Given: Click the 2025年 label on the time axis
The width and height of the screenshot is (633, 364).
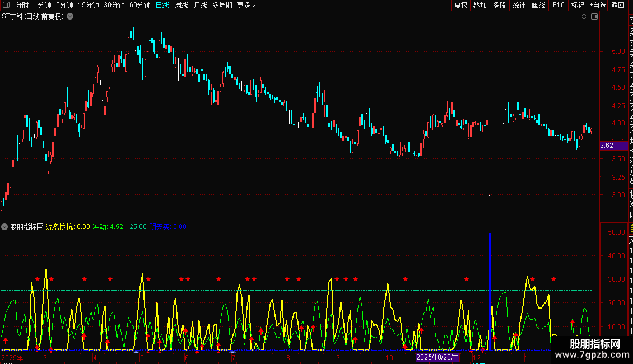Looking at the screenshot, I should [x=12, y=357].
